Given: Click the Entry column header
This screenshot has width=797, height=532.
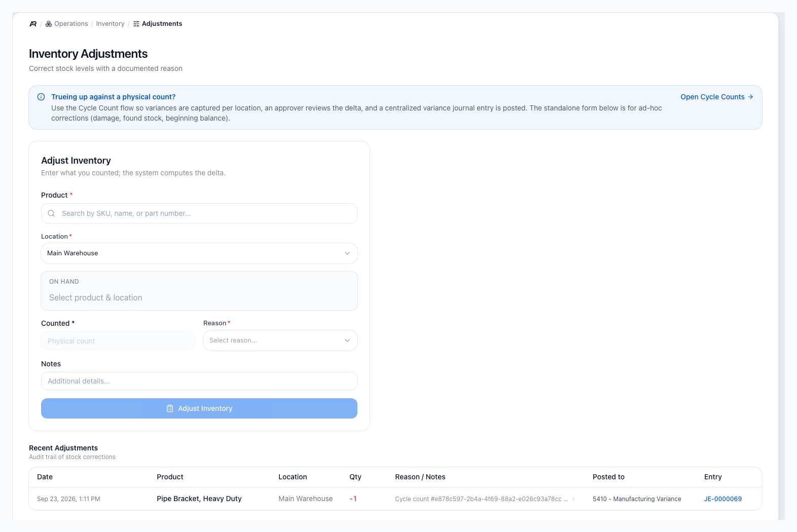Looking at the screenshot, I should coord(713,477).
